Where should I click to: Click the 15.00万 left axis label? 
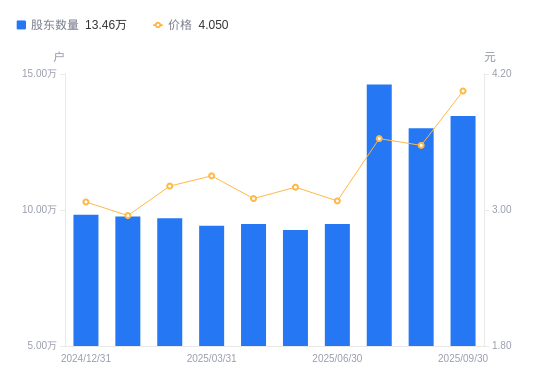[x=39, y=73]
